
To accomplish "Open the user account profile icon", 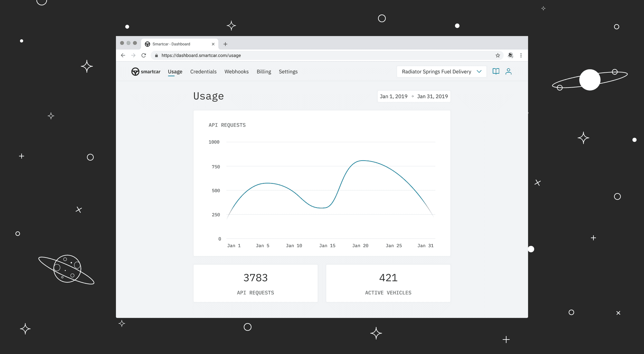I will coord(509,71).
